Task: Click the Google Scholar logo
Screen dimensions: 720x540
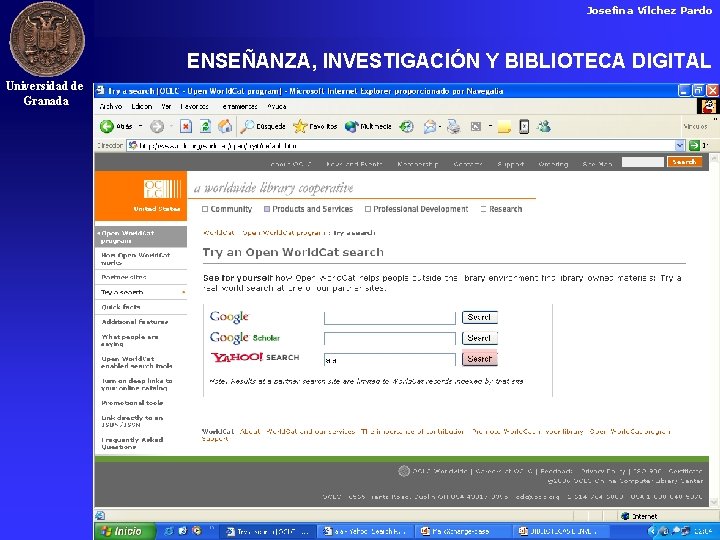Action: point(245,338)
